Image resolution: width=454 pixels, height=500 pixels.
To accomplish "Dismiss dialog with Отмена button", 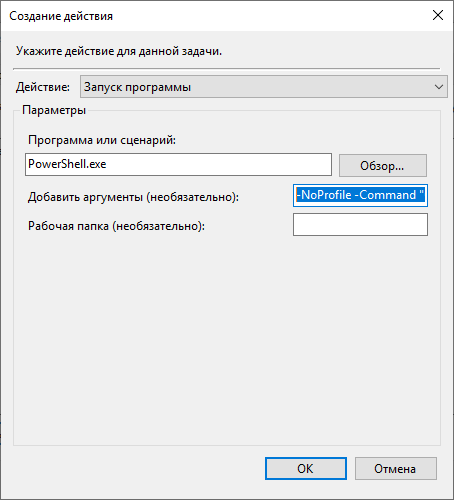I will click(396, 469).
